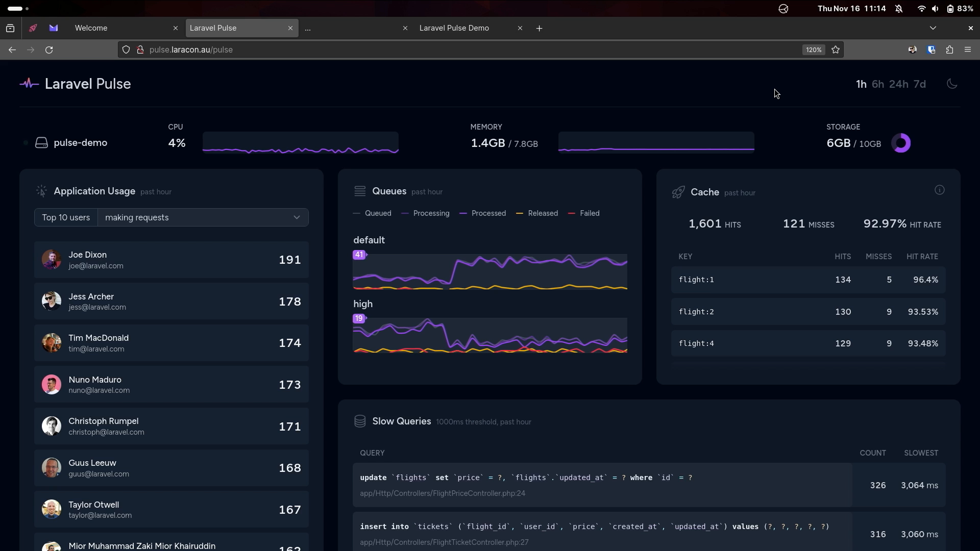Toggle tracking protection shield in address bar
The width and height of the screenshot is (980, 551).
point(126,49)
